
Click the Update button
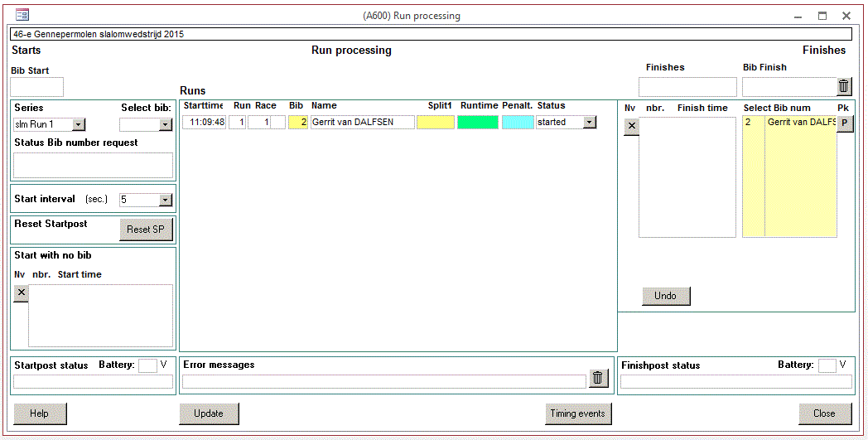209,413
